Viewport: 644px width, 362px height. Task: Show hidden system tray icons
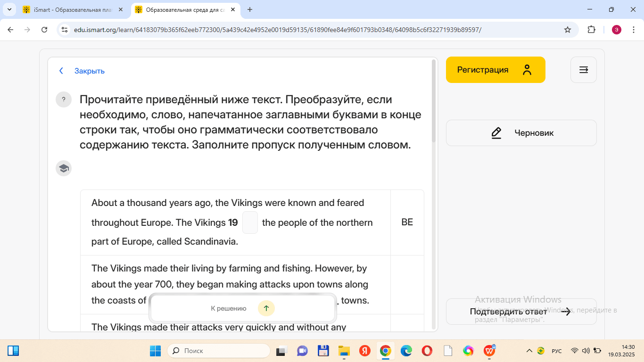(x=529, y=351)
